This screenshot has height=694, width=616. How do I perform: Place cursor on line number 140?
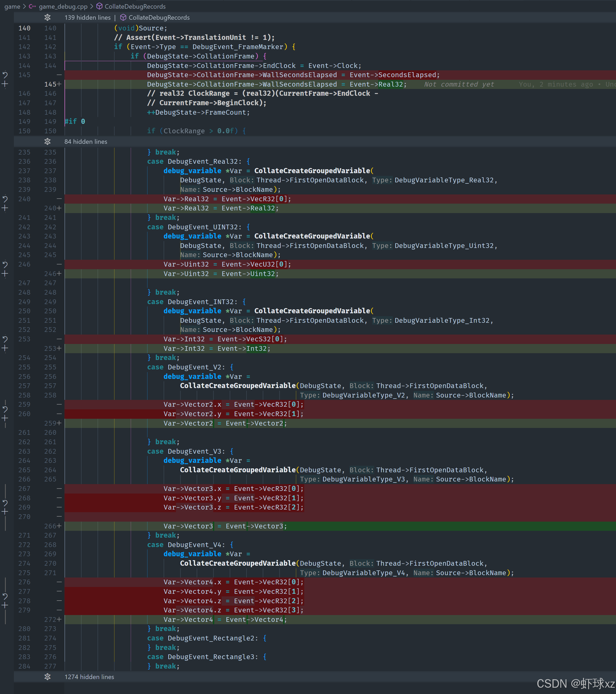click(x=24, y=28)
